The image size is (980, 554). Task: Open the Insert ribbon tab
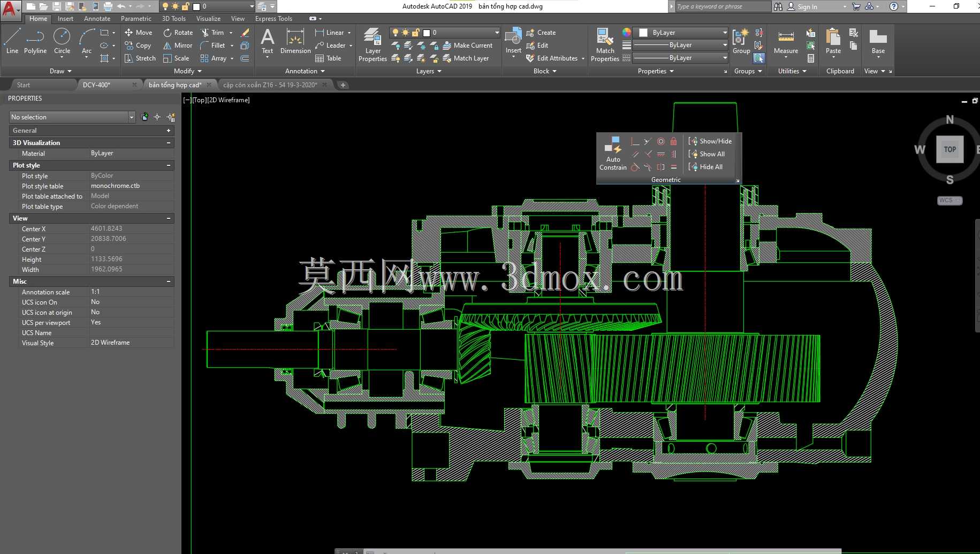(x=66, y=19)
